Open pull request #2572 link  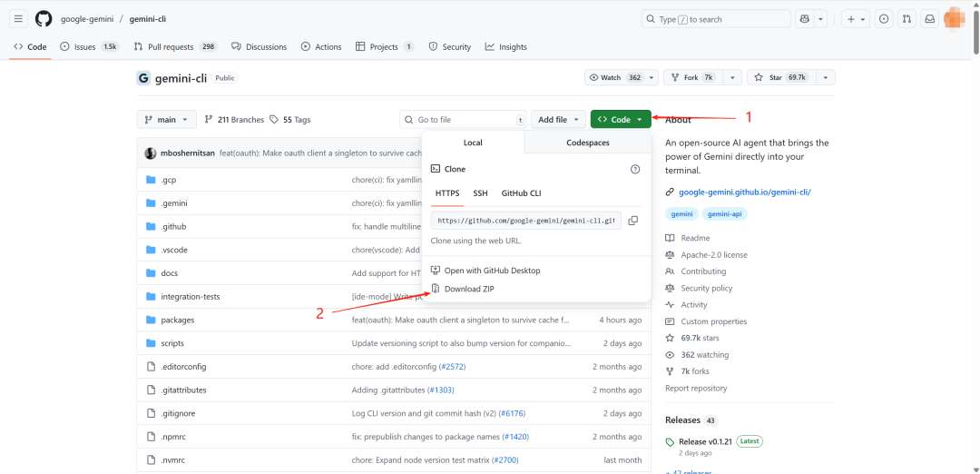point(453,367)
